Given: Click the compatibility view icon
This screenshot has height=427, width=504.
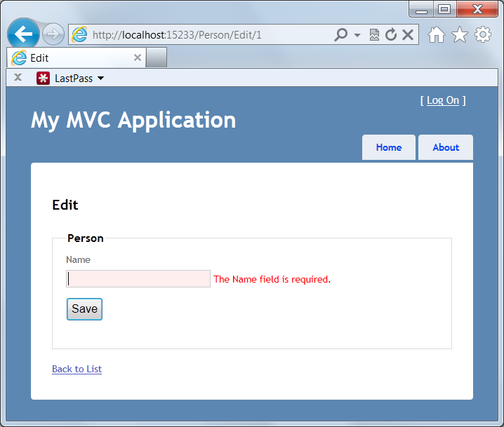Looking at the screenshot, I should pyautogui.click(x=375, y=35).
